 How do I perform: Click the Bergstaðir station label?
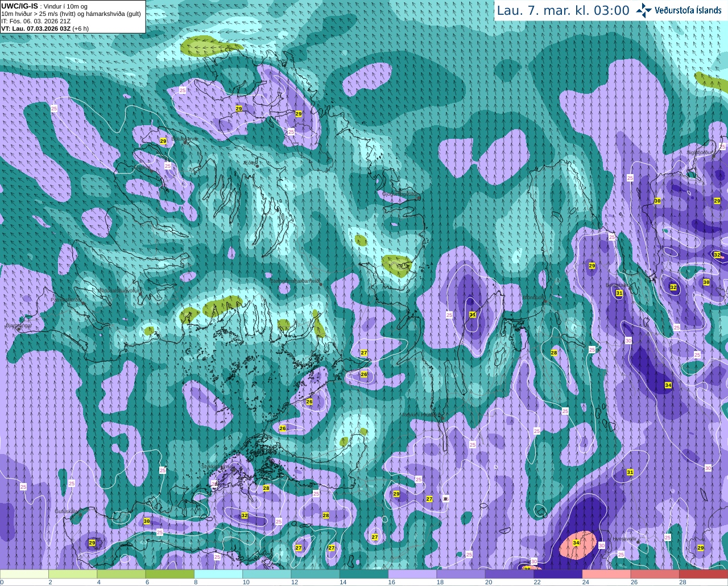[616, 285]
